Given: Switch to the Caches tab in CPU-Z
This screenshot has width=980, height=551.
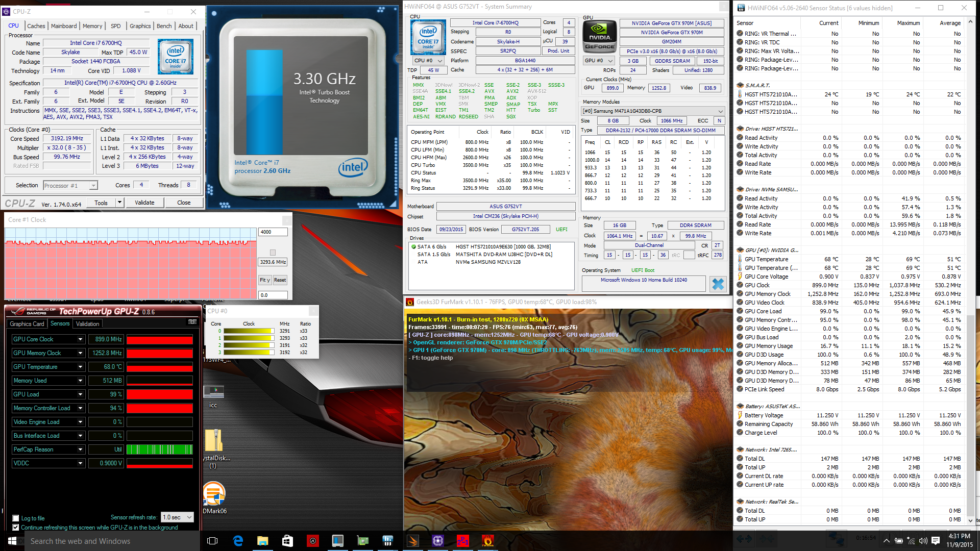Looking at the screenshot, I should click(x=36, y=26).
